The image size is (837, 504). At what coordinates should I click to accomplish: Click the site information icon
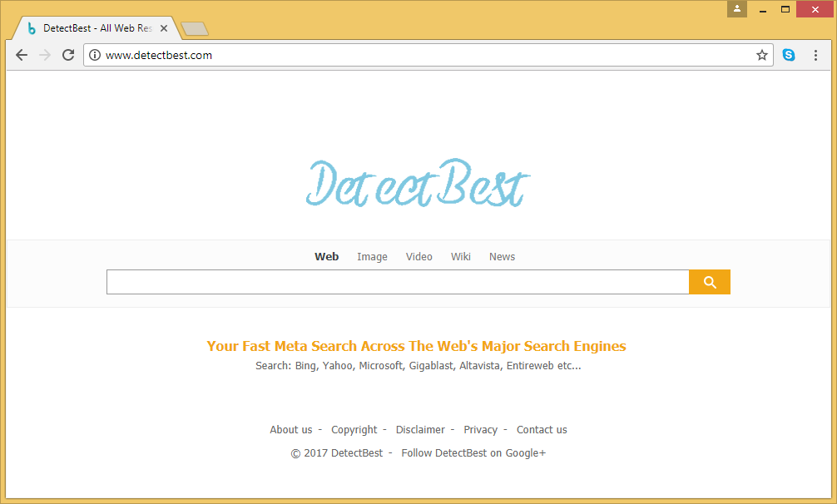pyautogui.click(x=95, y=55)
